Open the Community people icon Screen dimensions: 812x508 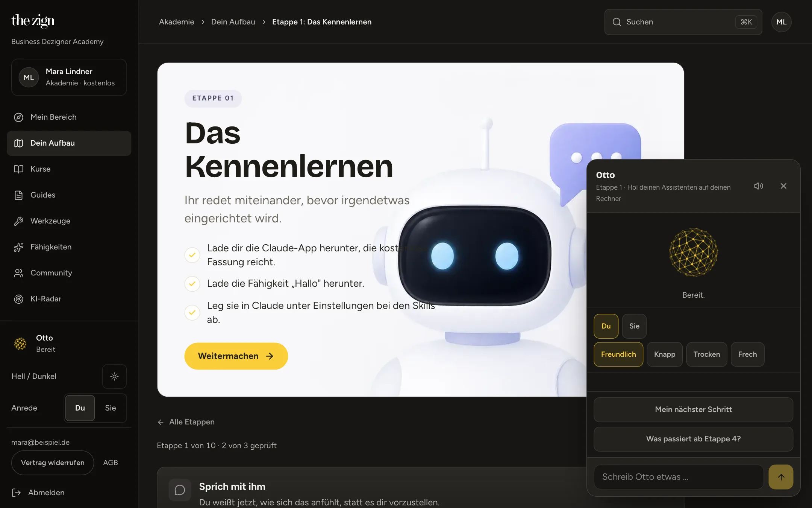pos(18,273)
